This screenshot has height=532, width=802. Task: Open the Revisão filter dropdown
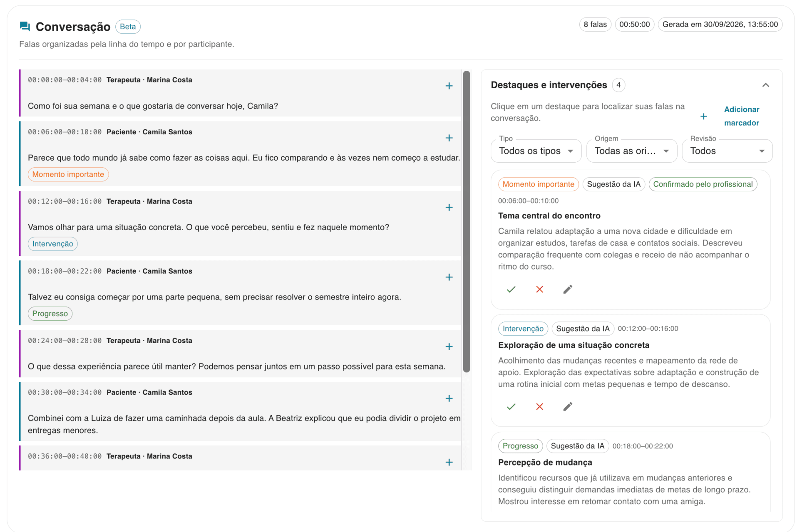tap(727, 151)
